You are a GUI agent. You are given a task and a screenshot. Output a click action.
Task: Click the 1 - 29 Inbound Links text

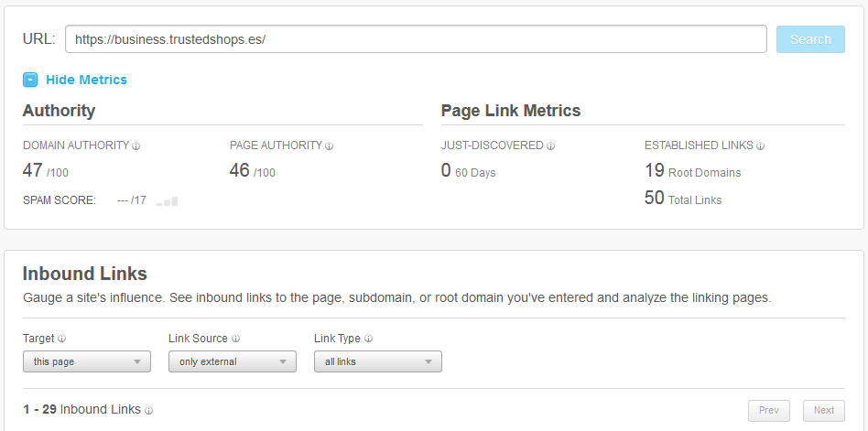pyautogui.click(x=81, y=409)
